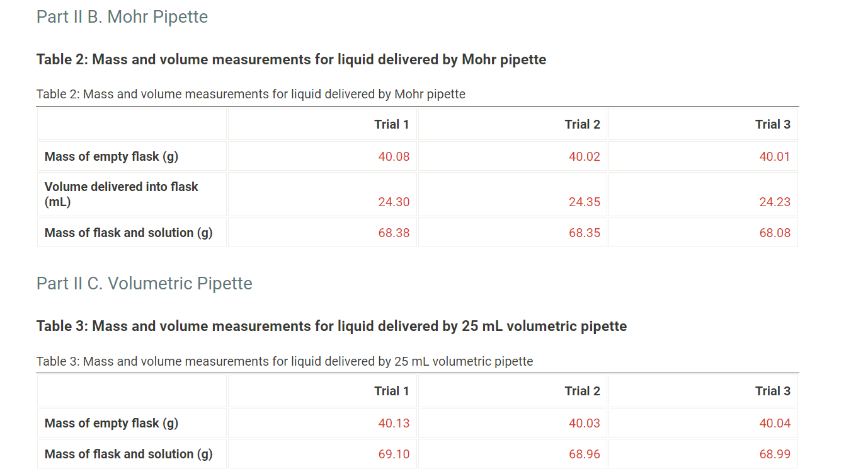The width and height of the screenshot is (868, 476).
Task: Click flask and solution mass 68.38
Action: click(394, 233)
